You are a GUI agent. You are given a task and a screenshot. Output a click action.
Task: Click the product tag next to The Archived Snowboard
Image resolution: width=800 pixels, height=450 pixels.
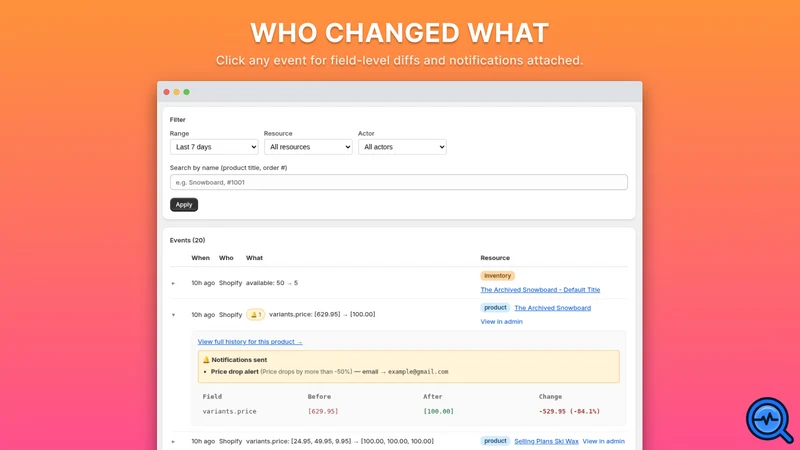[x=495, y=308]
